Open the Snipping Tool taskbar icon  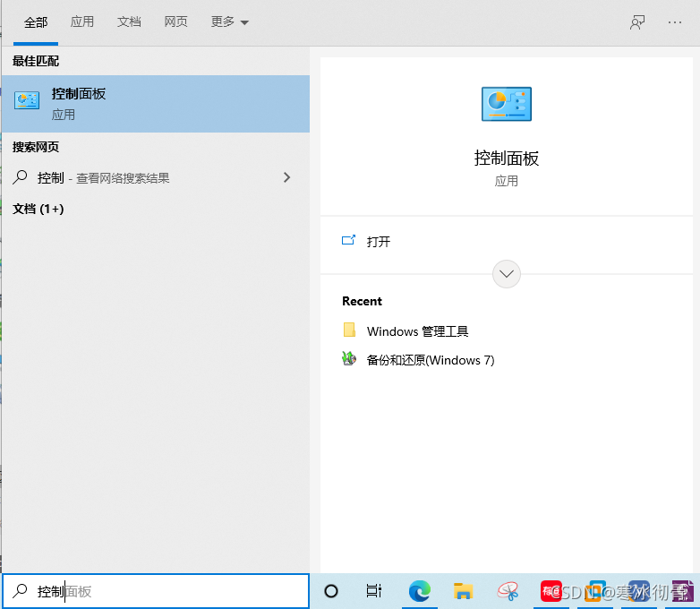[508, 591]
